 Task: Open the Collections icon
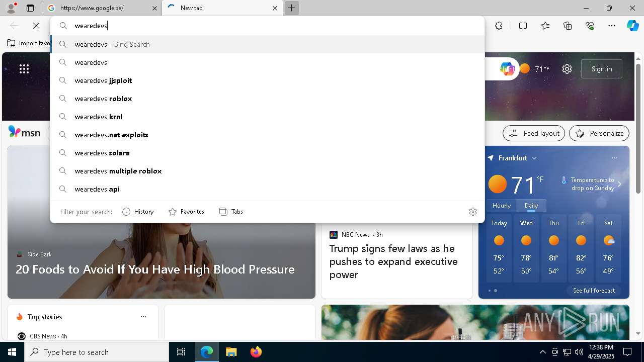(568, 26)
